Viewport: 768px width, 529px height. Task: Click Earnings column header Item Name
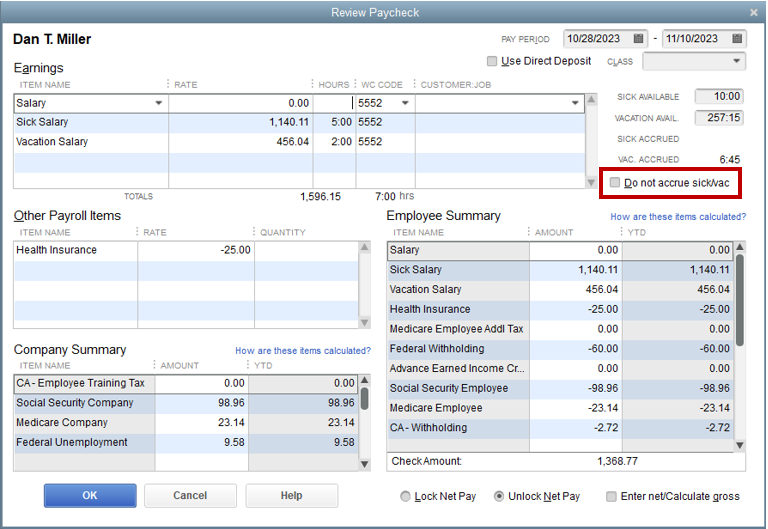coord(45,85)
